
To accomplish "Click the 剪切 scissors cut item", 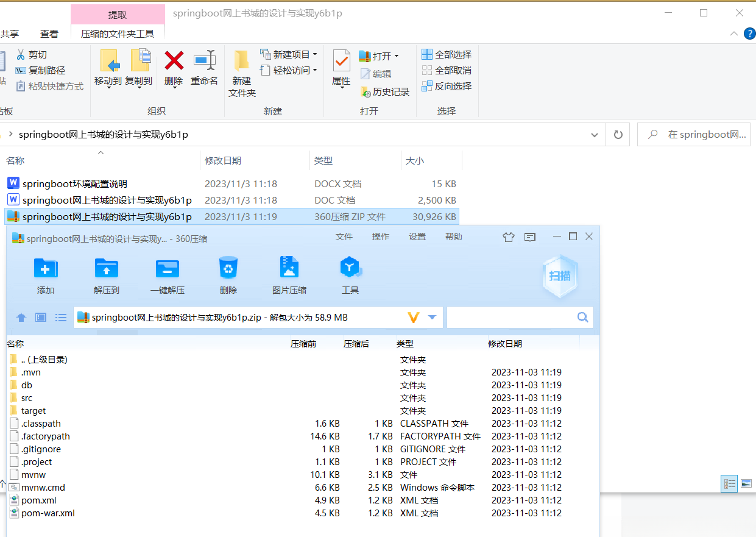I will pyautogui.click(x=32, y=55).
